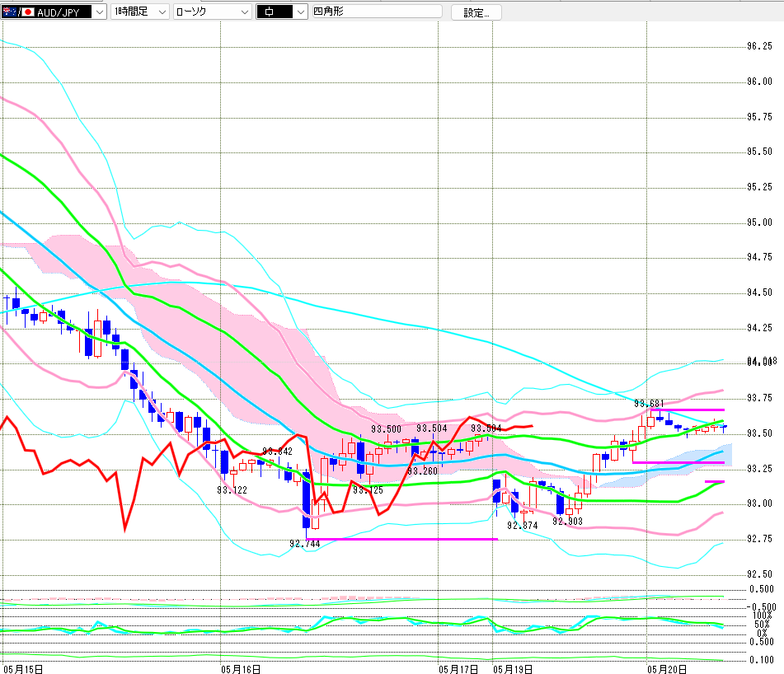This screenshot has width=784, height=674.
Task: Click the Japan flag icon in pair selector
Action: (28, 12)
